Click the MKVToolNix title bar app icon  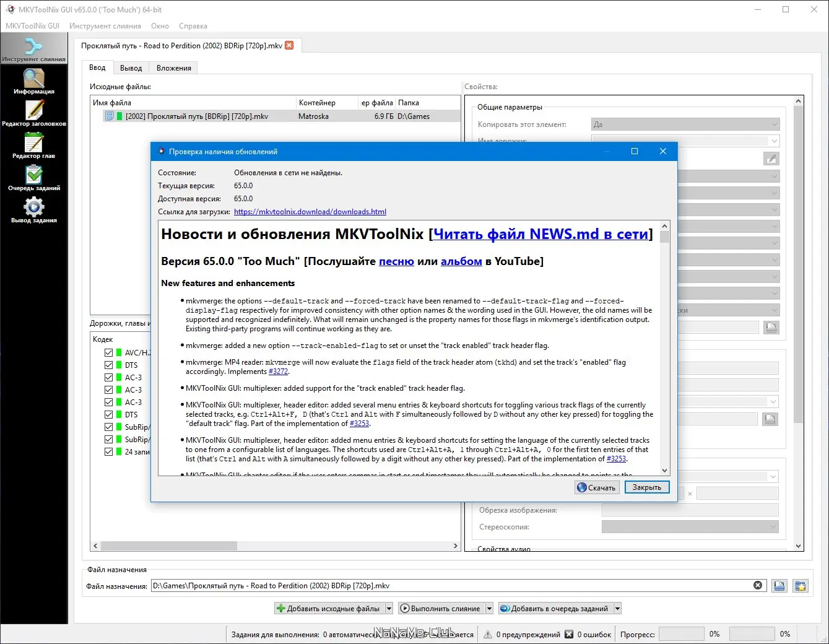pyautogui.click(x=10, y=9)
